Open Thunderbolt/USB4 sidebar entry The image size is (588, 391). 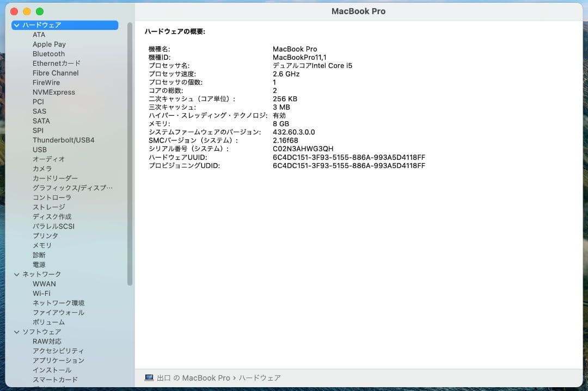[63, 140]
